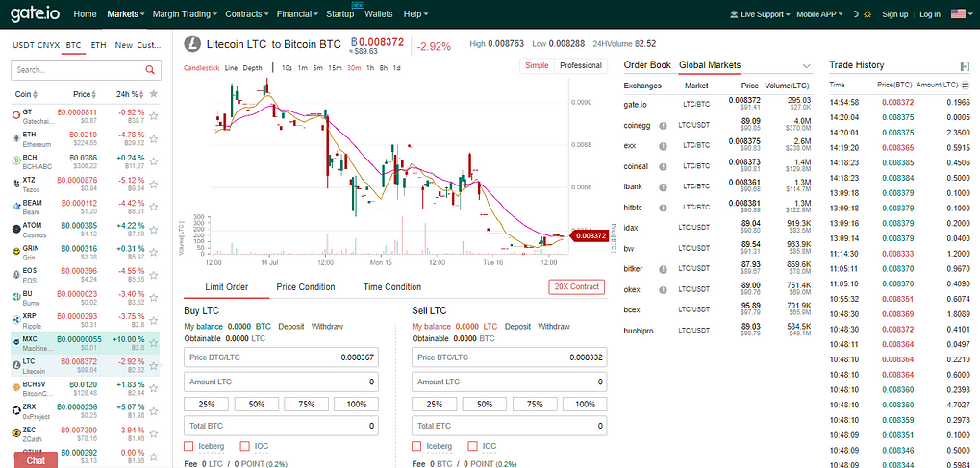This screenshot has height=468, width=980.
Task: Switch to the ETH market tab
Action: [x=98, y=45]
